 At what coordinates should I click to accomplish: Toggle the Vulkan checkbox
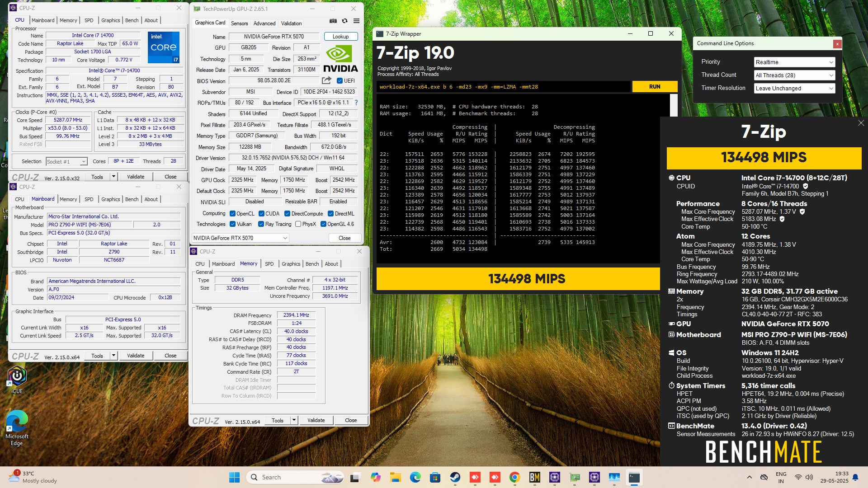(232, 224)
